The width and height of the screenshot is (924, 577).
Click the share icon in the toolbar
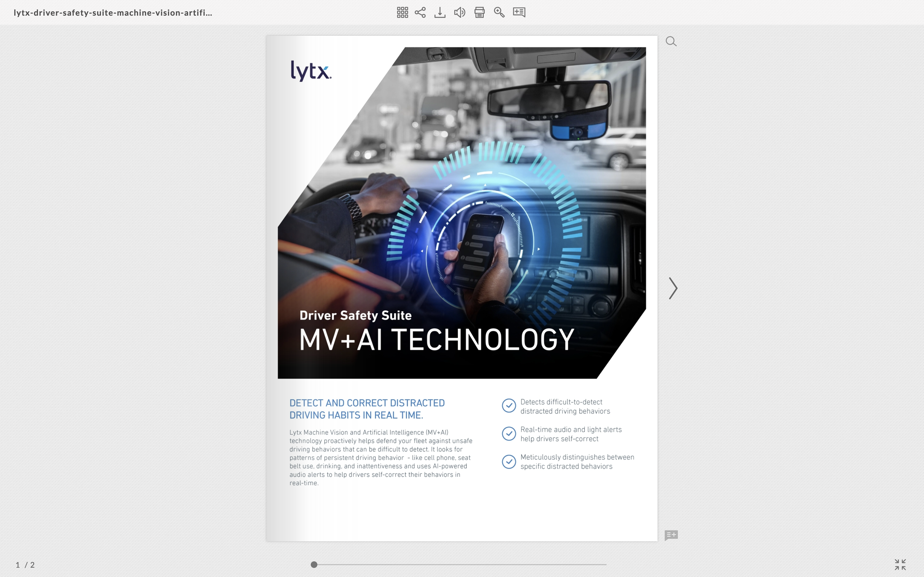click(x=420, y=13)
